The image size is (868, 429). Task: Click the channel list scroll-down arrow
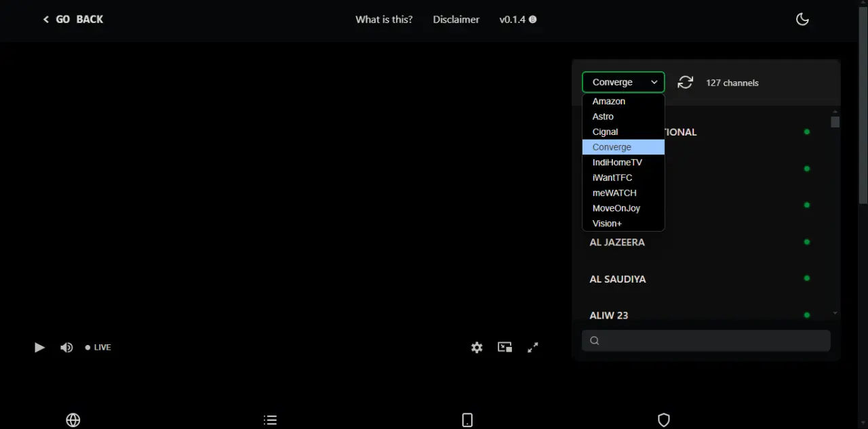click(835, 313)
